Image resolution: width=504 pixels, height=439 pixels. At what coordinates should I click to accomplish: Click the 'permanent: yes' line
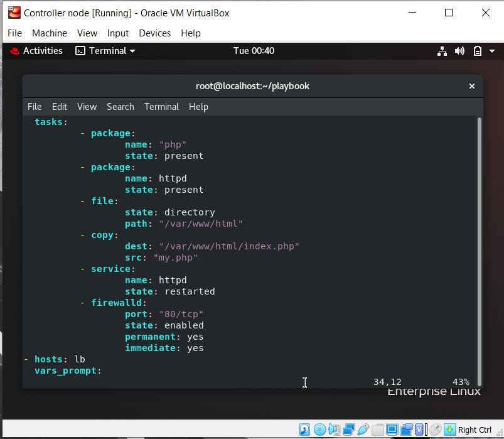pyautogui.click(x=164, y=337)
